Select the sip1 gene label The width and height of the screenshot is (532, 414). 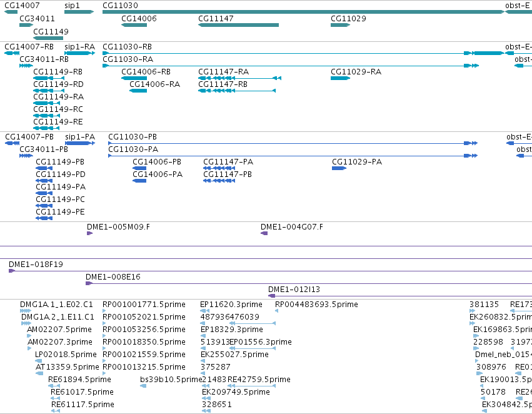click(x=72, y=6)
